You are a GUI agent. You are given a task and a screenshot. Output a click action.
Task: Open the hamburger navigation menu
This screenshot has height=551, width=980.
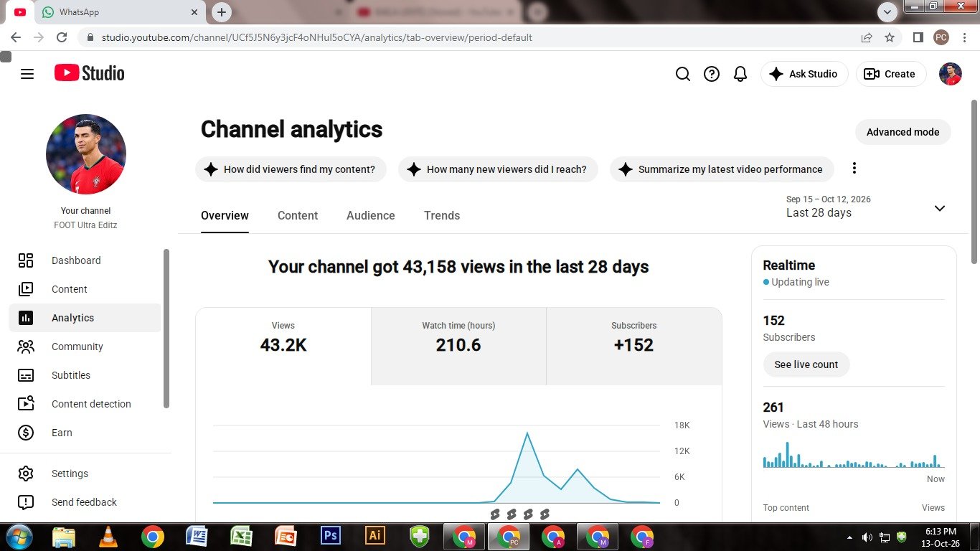pyautogui.click(x=27, y=74)
